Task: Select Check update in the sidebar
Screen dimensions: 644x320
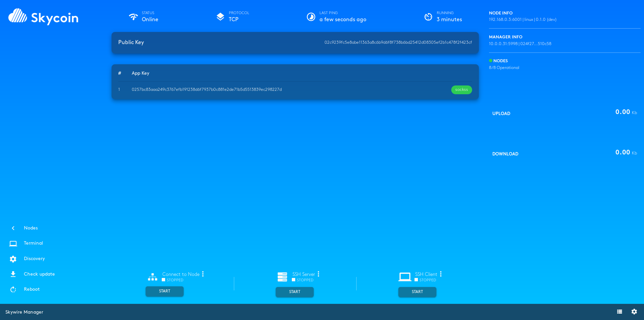Action: click(x=39, y=274)
